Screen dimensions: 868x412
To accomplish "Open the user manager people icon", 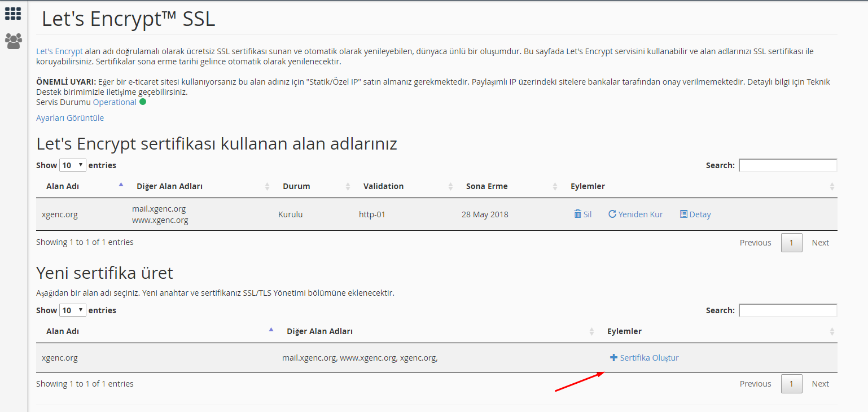I will [x=13, y=41].
